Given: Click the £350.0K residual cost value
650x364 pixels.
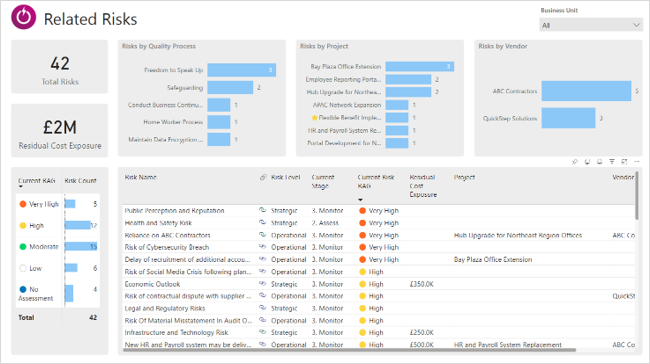Looking at the screenshot, I should tap(422, 284).
